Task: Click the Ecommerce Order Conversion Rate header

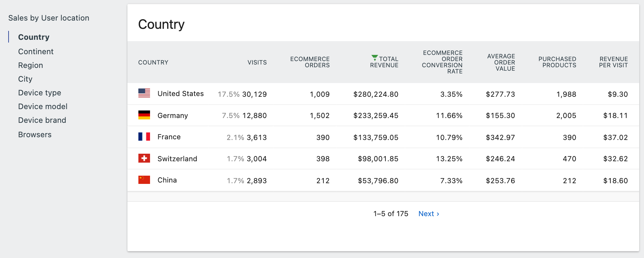Action: click(x=442, y=62)
